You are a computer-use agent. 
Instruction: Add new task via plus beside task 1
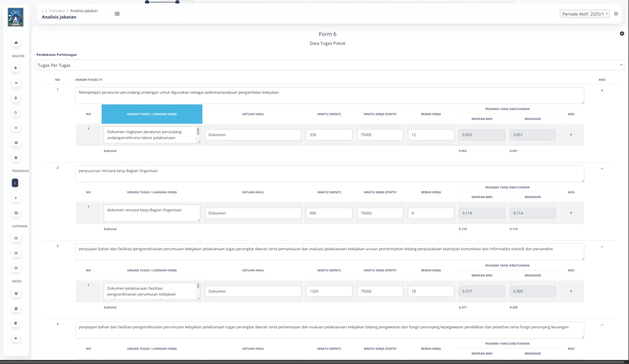point(602,90)
